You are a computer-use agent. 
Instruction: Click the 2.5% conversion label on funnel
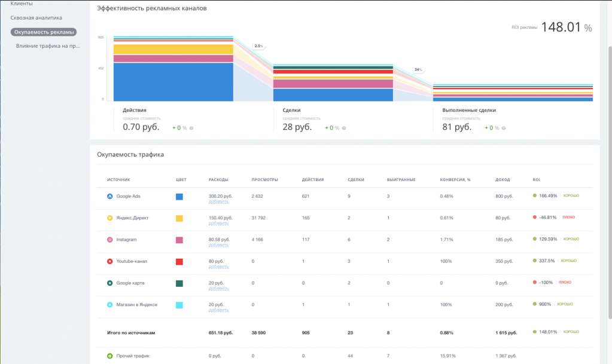[x=259, y=46]
